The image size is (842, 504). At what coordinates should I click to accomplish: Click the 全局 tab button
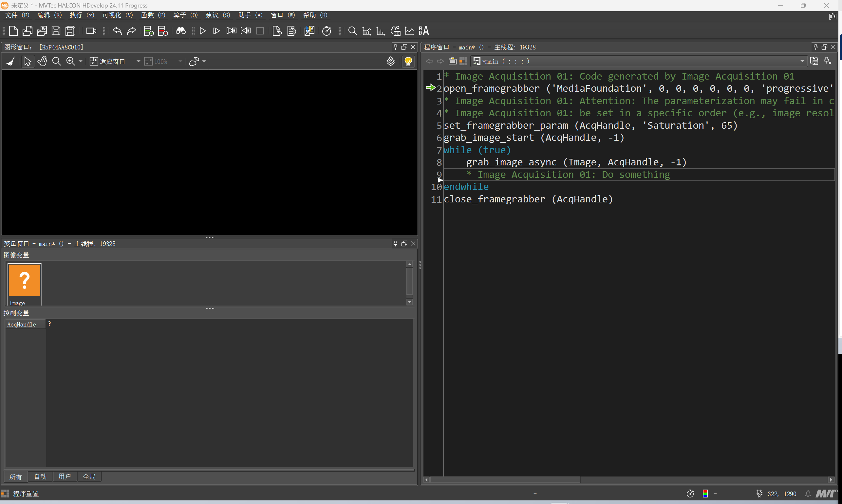point(89,476)
